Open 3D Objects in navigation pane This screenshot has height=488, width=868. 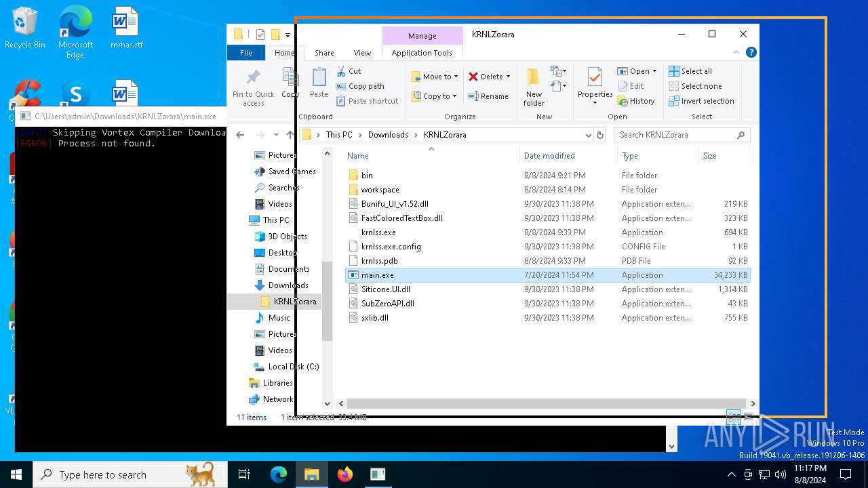[281, 237]
